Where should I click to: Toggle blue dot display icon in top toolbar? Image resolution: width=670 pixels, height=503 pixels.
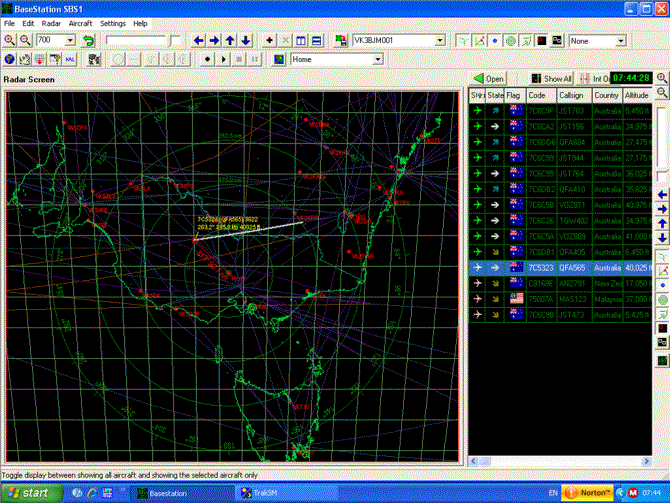click(x=495, y=41)
